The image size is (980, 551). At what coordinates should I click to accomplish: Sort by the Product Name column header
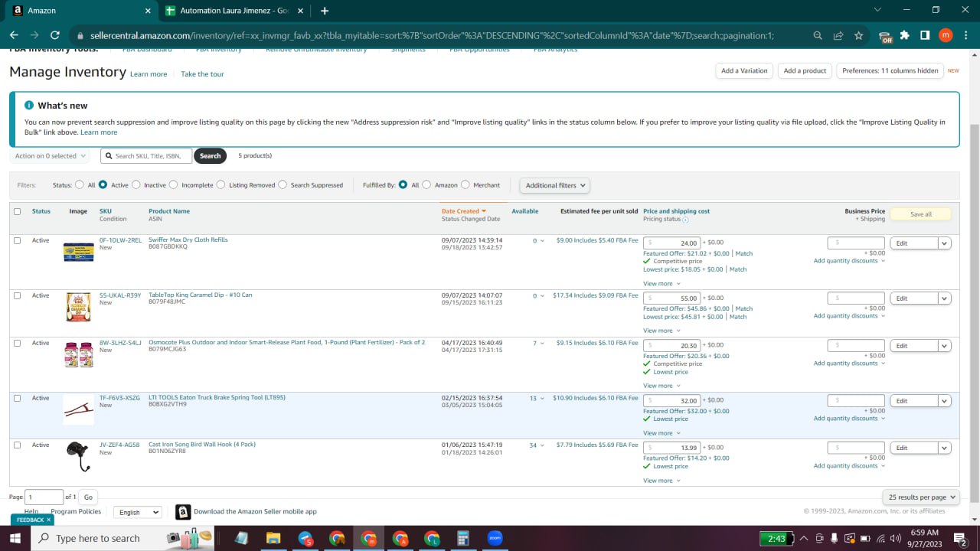(x=169, y=211)
